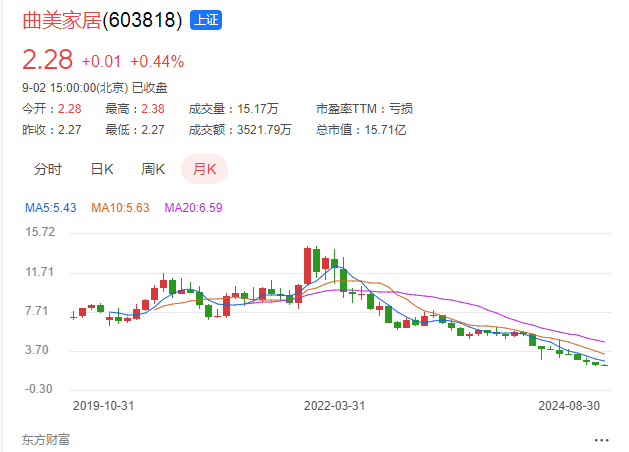
Task: Click the 2022-03-31 date axis label
Action: [x=335, y=406]
